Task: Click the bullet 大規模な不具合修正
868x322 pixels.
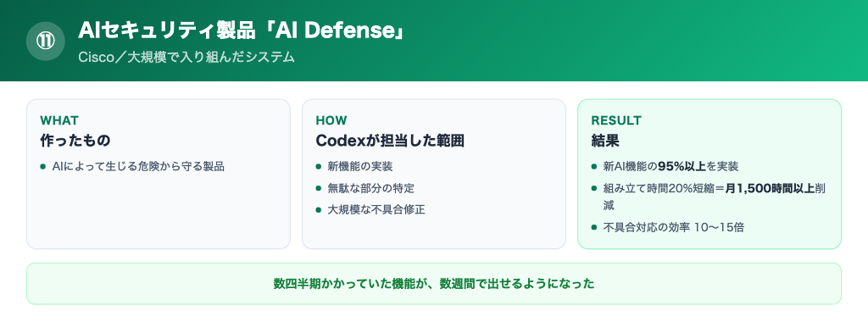Action: click(376, 209)
